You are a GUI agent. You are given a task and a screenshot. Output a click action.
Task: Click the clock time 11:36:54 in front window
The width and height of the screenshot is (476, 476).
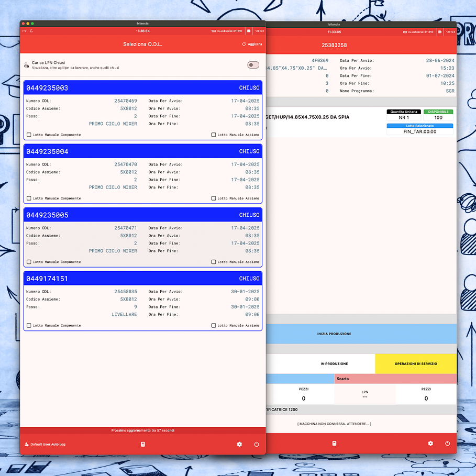142,31
